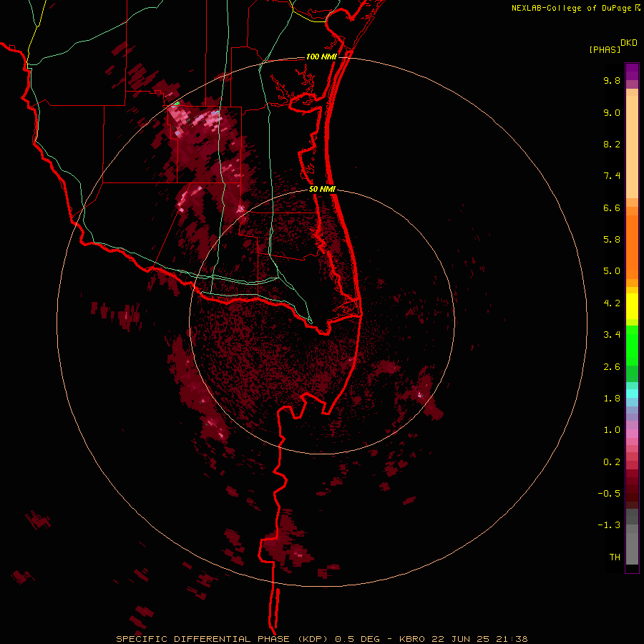The width and height of the screenshot is (644, 644).
Task: Click the KBRO 22 JUN 25 21:38 timestamp
Action: click(463, 639)
